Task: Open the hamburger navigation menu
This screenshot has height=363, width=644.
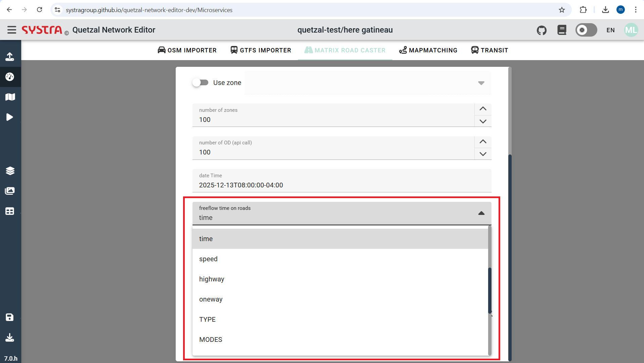Action: pyautogui.click(x=12, y=30)
